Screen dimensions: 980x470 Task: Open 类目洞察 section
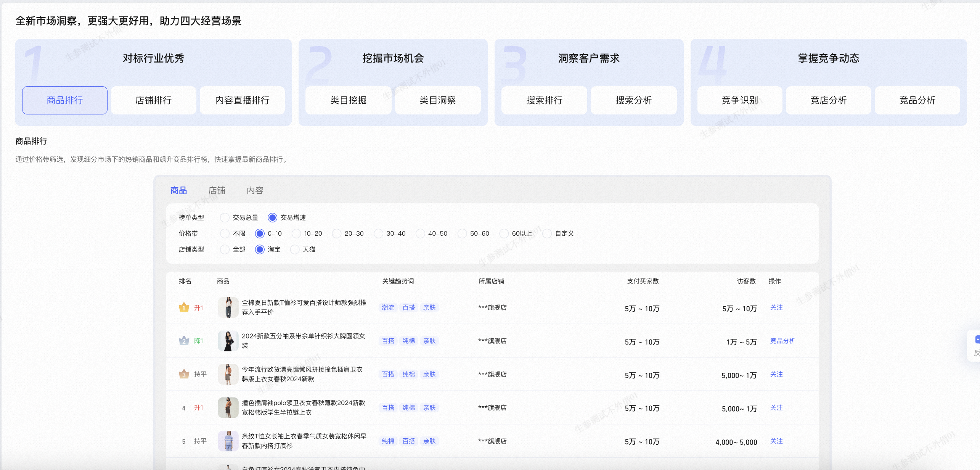[438, 100]
